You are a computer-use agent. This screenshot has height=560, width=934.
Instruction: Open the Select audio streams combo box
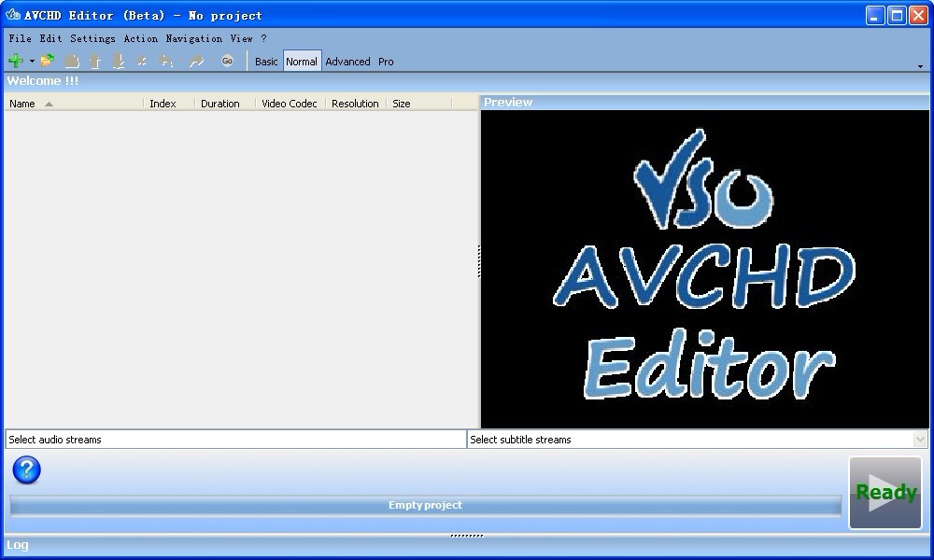[x=236, y=440]
